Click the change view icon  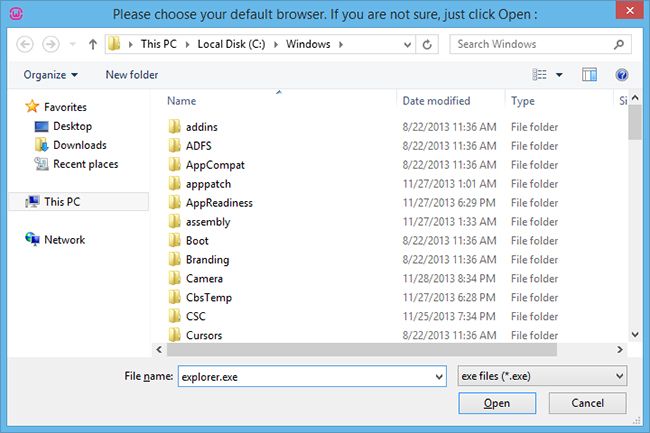(539, 75)
